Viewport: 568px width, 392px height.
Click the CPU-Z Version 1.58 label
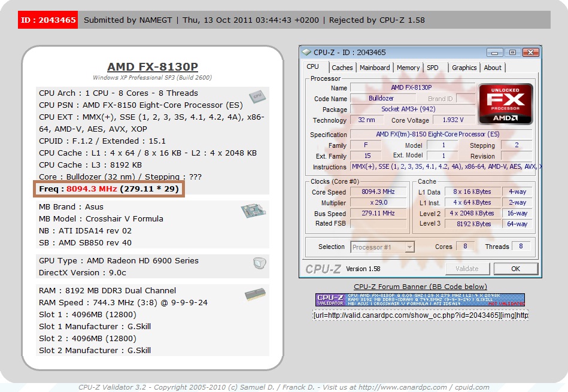point(363,269)
